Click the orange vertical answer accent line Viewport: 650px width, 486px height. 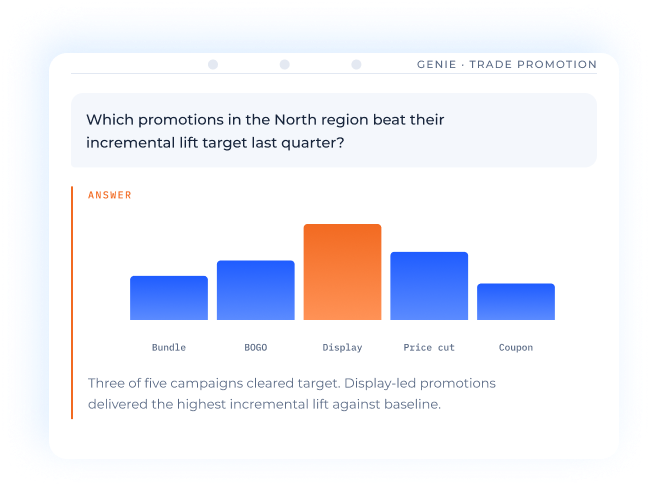(72, 303)
